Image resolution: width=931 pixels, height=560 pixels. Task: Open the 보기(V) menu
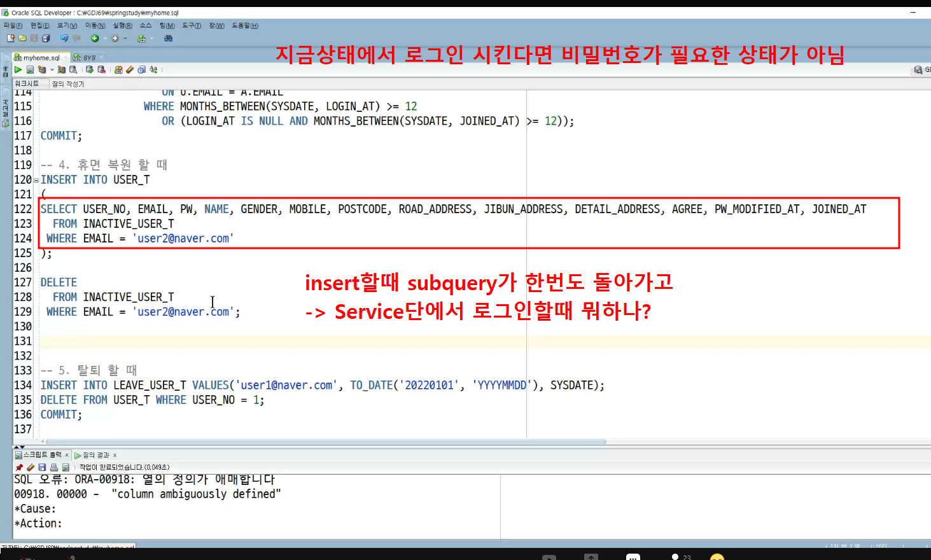pyautogui.click(x=67, y=25)
